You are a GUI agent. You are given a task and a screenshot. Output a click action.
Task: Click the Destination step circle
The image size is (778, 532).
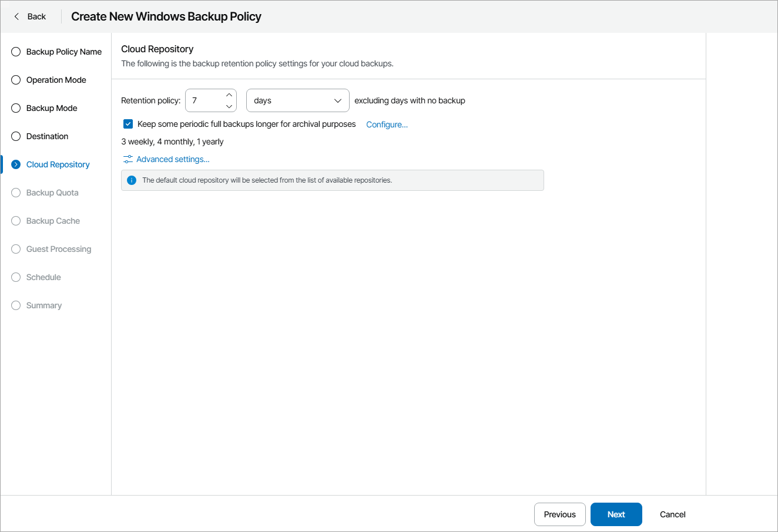[16, 136]
